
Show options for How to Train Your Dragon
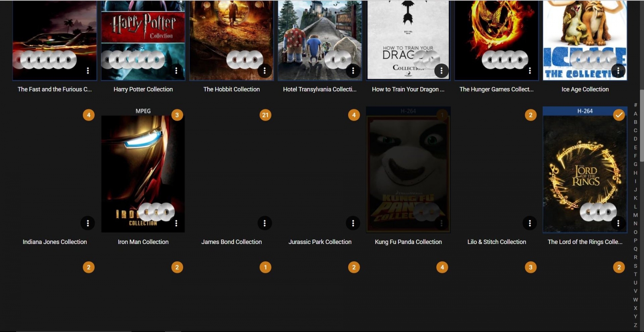pyautogui.click(x=442, y=71)
